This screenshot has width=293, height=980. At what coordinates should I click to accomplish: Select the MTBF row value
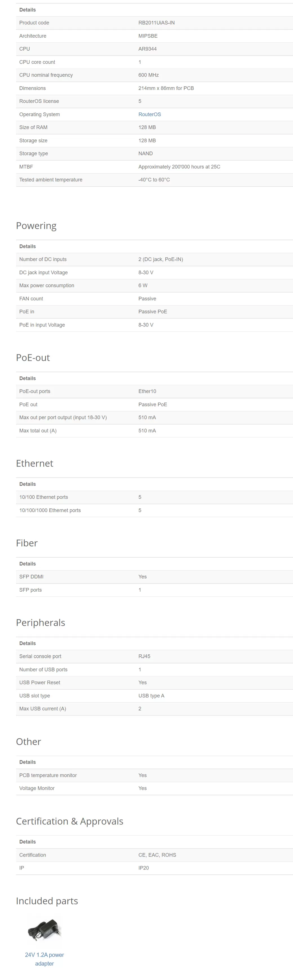179,167
